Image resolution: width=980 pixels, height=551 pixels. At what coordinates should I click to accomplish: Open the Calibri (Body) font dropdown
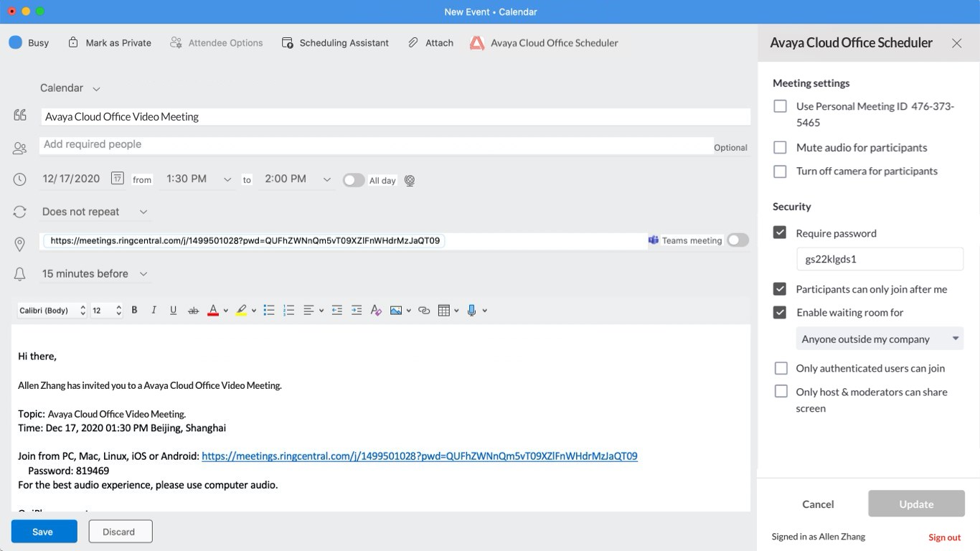click(52, 311)
